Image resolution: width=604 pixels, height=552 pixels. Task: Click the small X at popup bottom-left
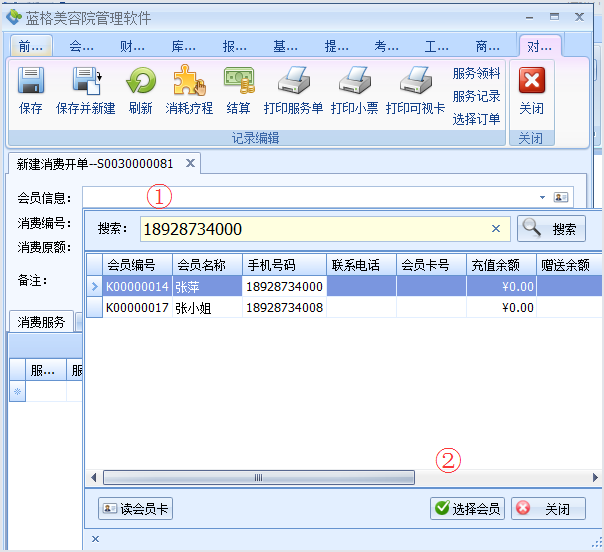96,539
